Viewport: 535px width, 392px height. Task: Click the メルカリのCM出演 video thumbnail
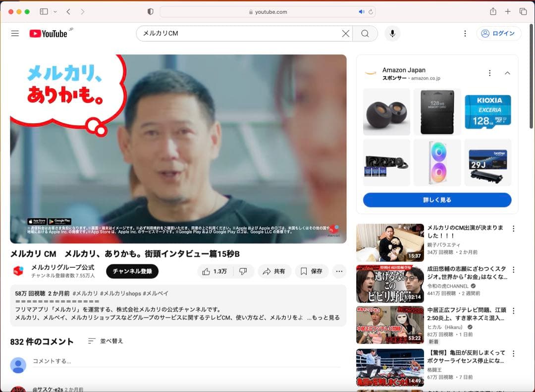[390, 243]
